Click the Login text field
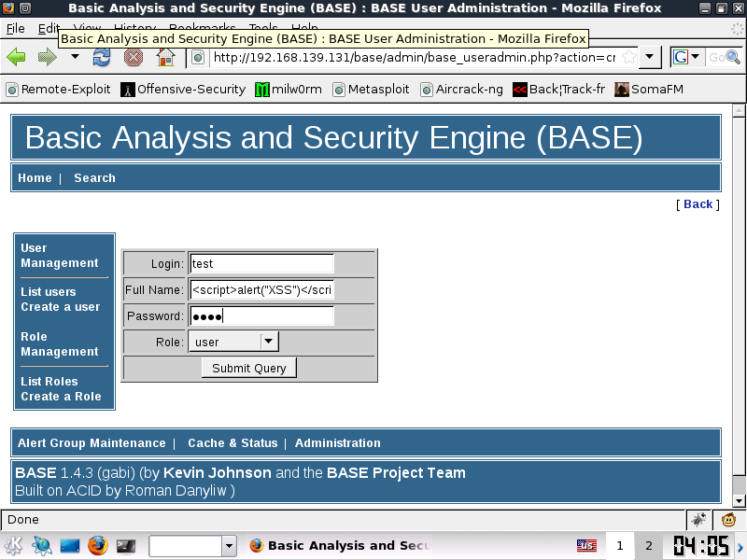This screenshot has height=560, width=747. 261,264
